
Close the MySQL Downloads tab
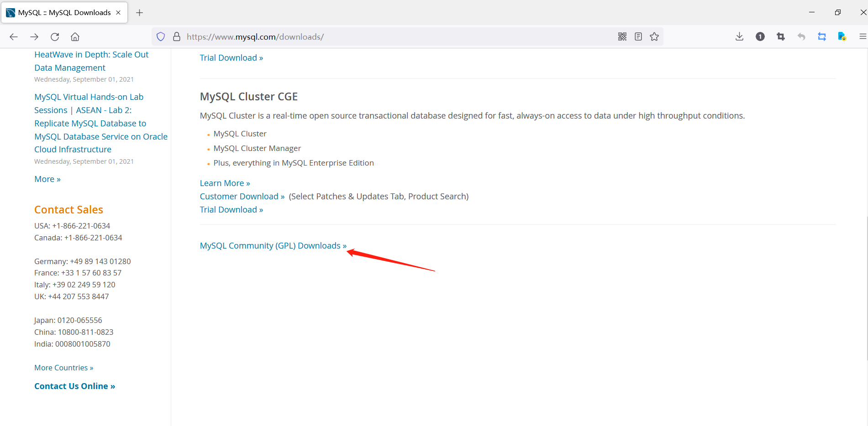(118, 13)
